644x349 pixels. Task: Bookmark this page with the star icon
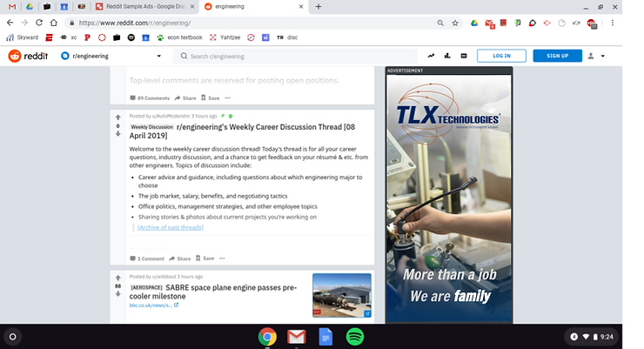[x=455, y=23]
